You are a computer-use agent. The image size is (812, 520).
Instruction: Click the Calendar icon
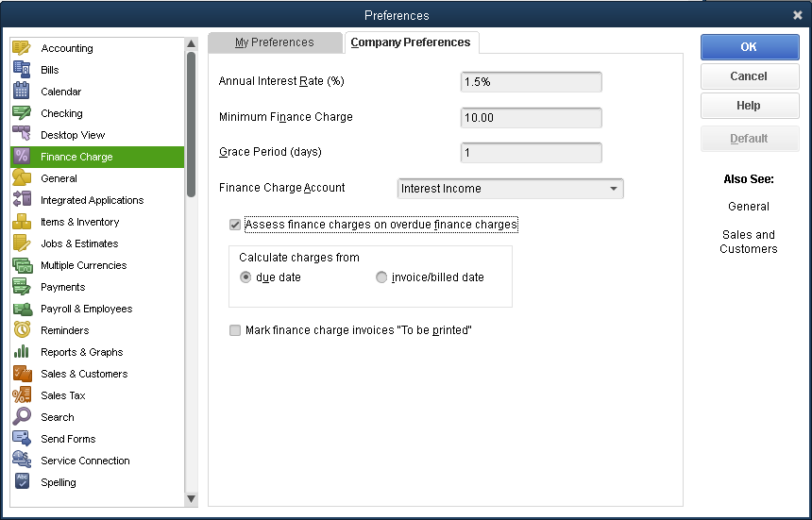pos(22,92)
